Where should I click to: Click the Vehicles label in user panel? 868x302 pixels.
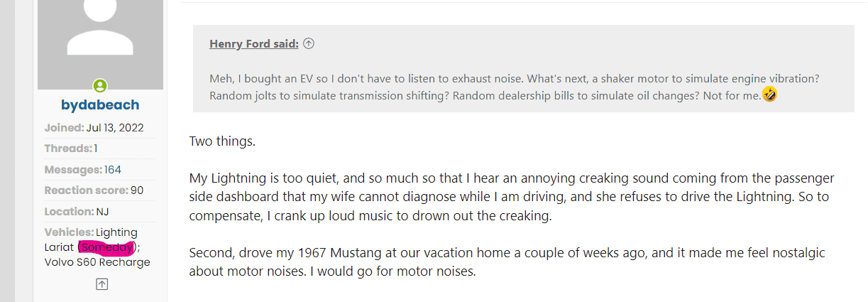click(68, 232)
